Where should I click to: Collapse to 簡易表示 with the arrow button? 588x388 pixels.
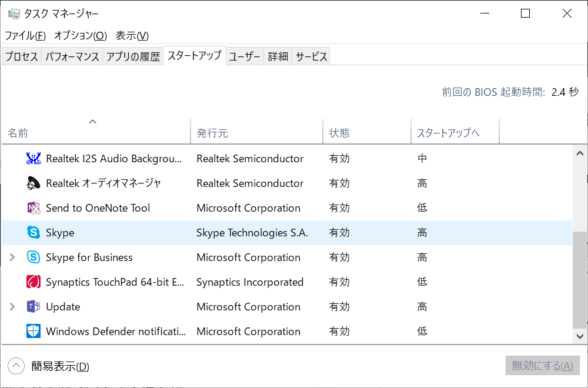16,366
